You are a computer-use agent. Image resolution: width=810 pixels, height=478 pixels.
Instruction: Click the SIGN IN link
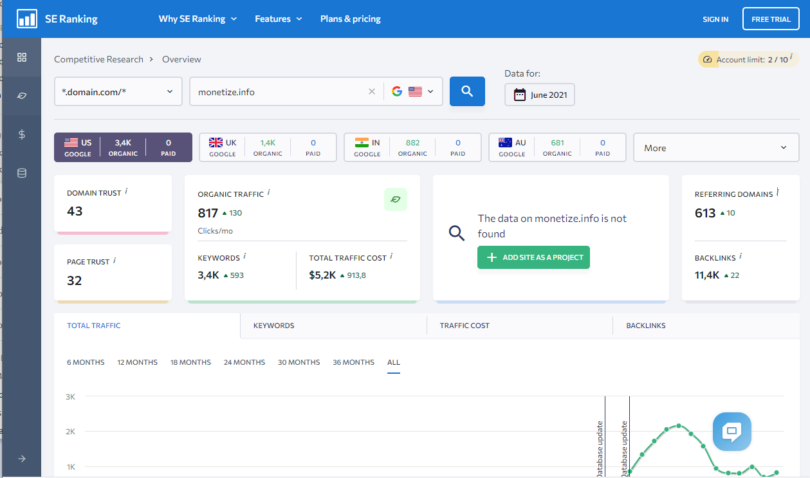coord(715,19)
